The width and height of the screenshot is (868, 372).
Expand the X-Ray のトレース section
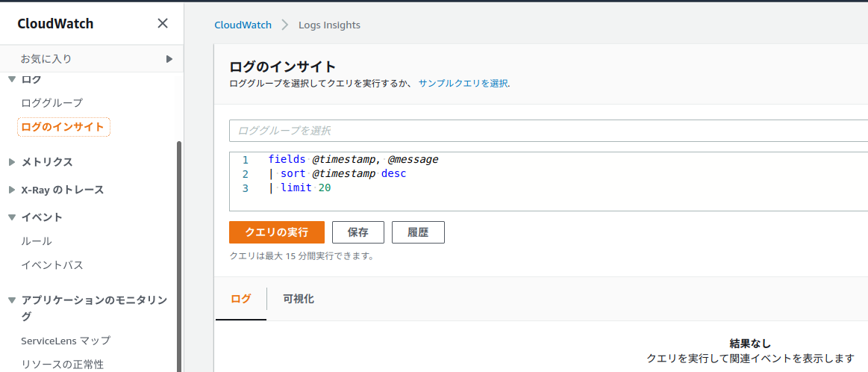(x=12, y=190)
